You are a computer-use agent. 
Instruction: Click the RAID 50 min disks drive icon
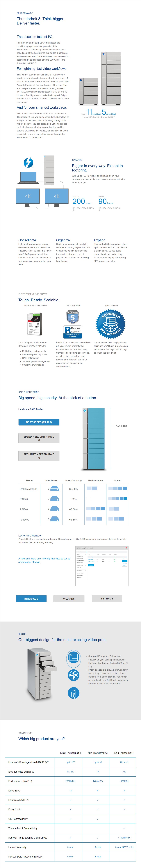tap(54, 519)
